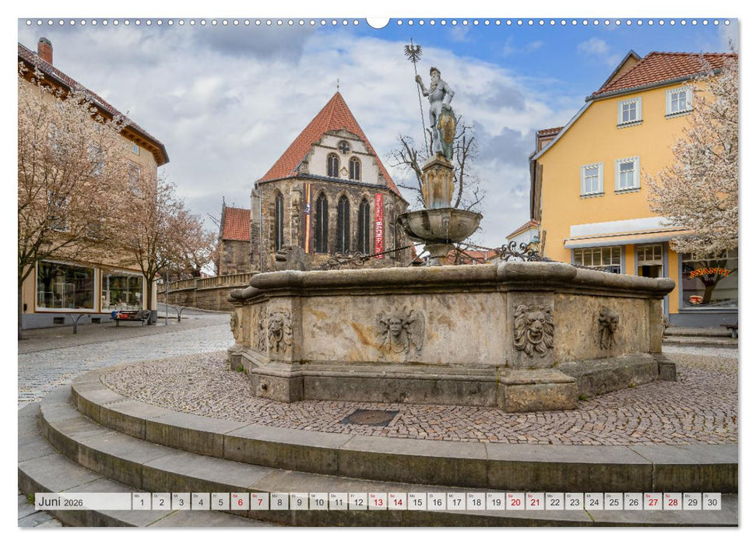Screen dimensions: 756x545
Task: Click the date cell showing 20
Action: click(515, 502)
